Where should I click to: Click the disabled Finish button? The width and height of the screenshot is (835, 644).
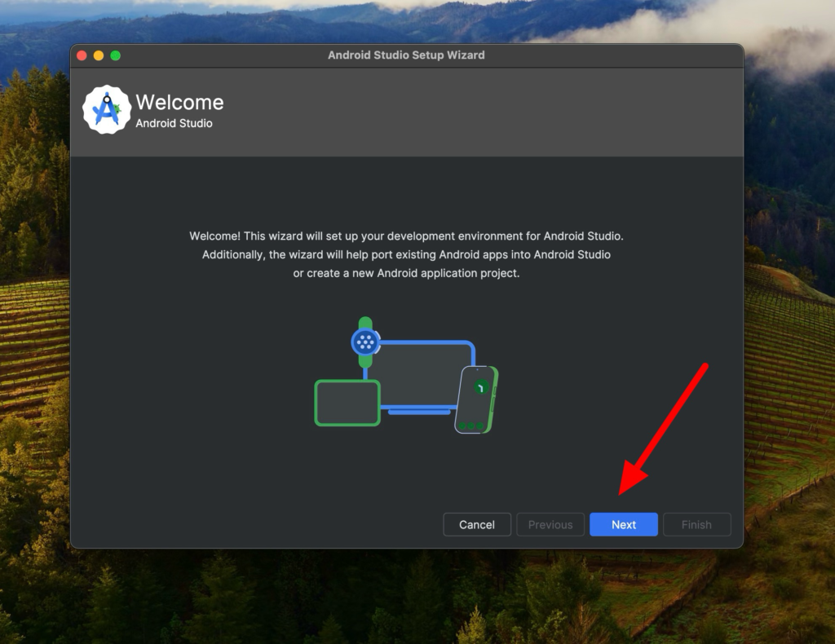[x=696, y=524]
